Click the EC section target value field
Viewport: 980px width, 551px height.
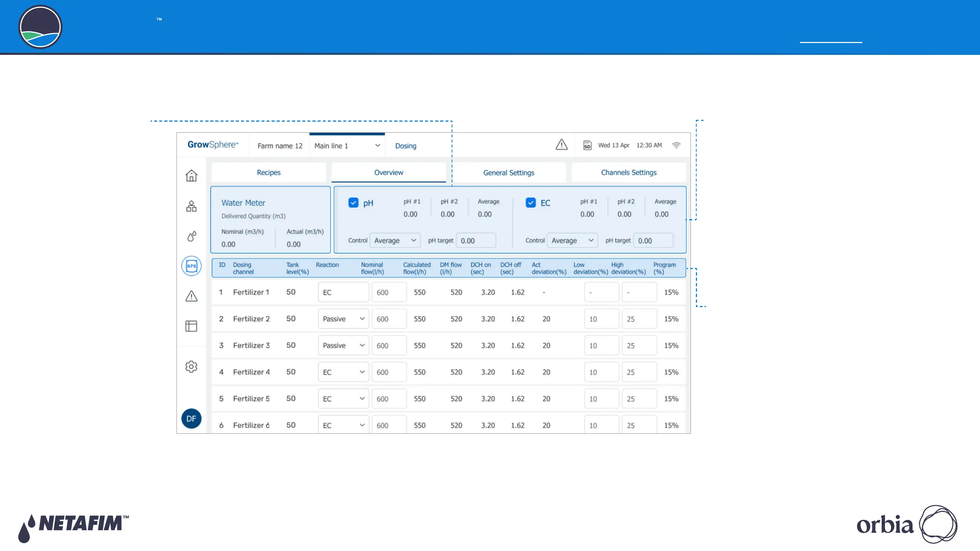click(653, 240)
